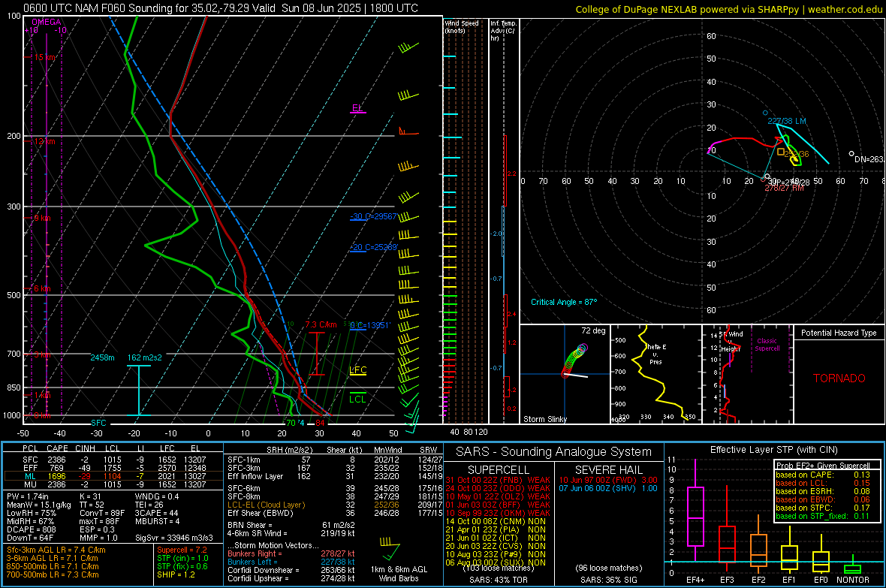This screenshot has width=886, height=588.
Task: Click the Sfc-3km AGL LR = 7.4 C/km line
Action: point(56,550)
